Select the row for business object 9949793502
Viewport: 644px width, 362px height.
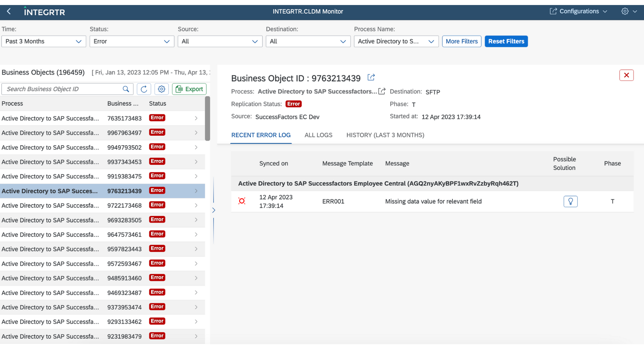pos(102,147)
